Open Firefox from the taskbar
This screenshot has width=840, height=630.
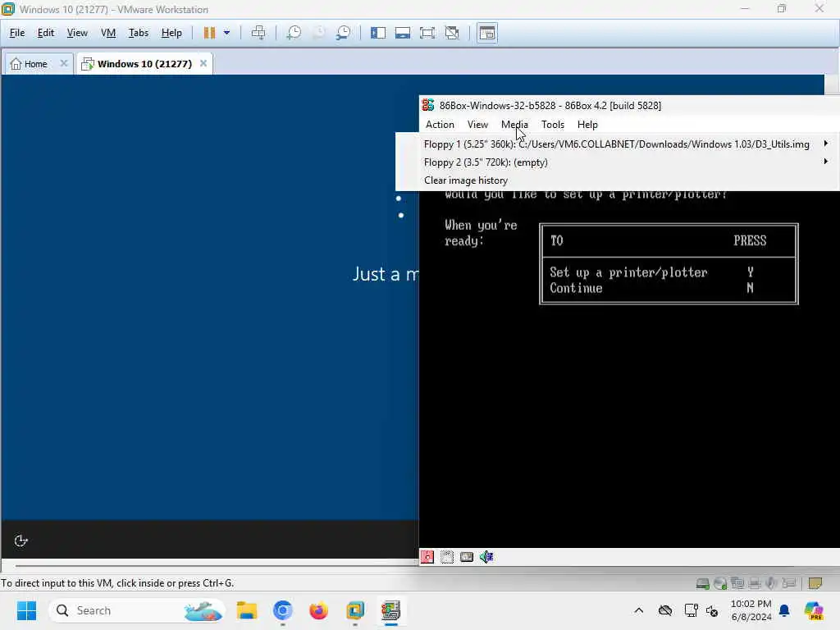pos(319,610)
